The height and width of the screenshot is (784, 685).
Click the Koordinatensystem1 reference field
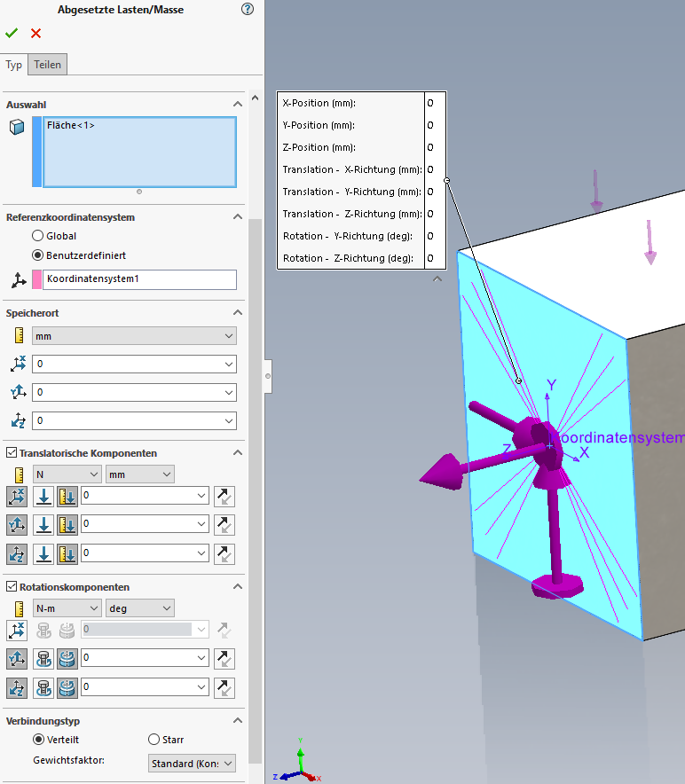[x=139, y=279]
